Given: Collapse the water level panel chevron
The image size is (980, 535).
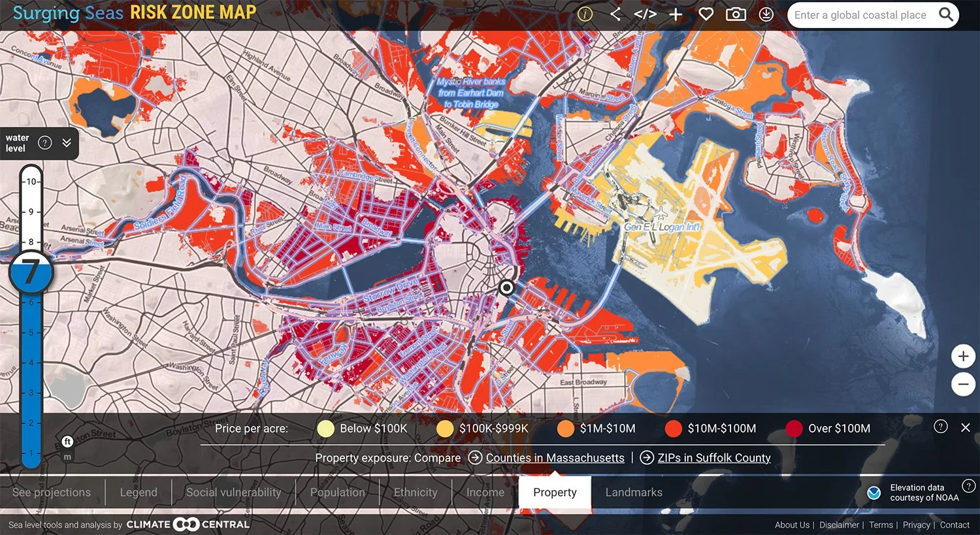Looking at the screenshot, I should (x=67, y=142).
